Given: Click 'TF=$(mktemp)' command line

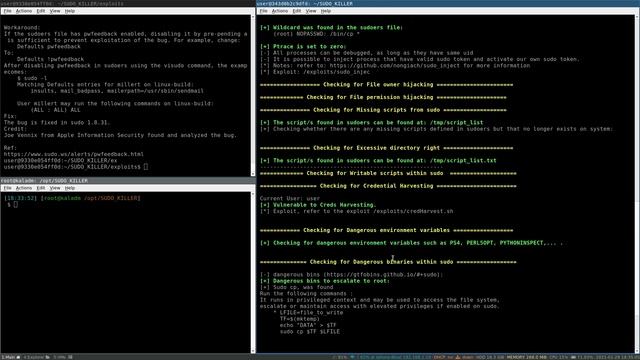Looking at the screenshot, I should click(300, 319).
